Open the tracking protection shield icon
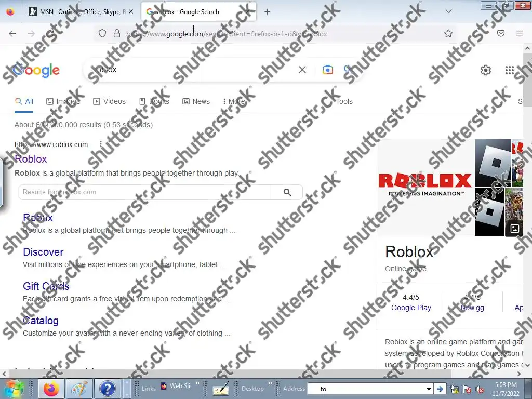Viewport: 532px width, 399px height. [x=102, y=33]
